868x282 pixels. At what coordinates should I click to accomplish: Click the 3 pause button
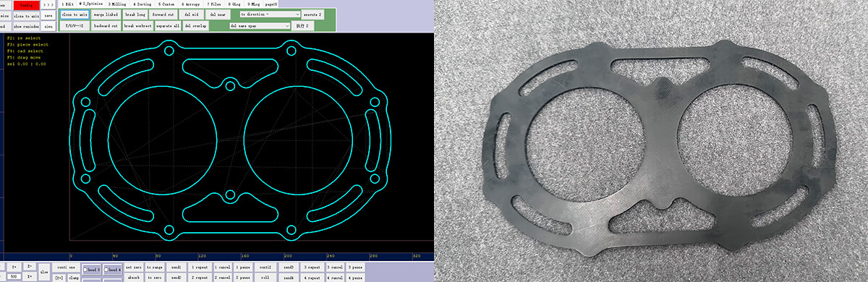coord(355,267)
